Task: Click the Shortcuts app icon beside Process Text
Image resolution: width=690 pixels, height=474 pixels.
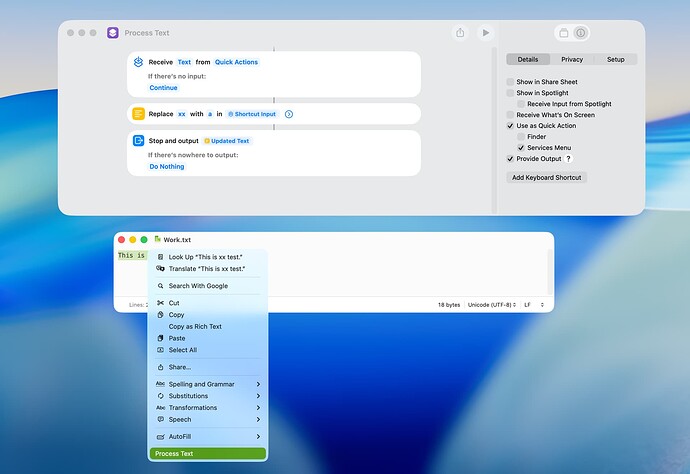Action: [113, 33]
